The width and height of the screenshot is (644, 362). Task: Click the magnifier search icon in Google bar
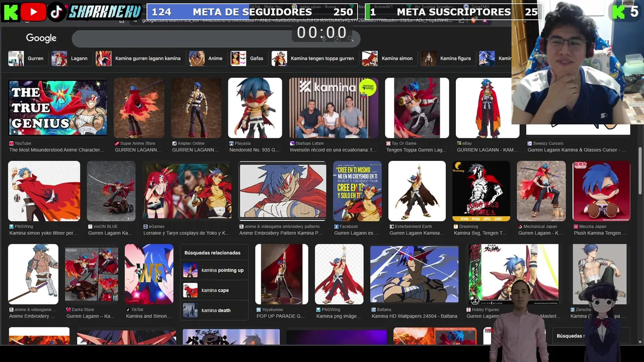coord(351,39)
